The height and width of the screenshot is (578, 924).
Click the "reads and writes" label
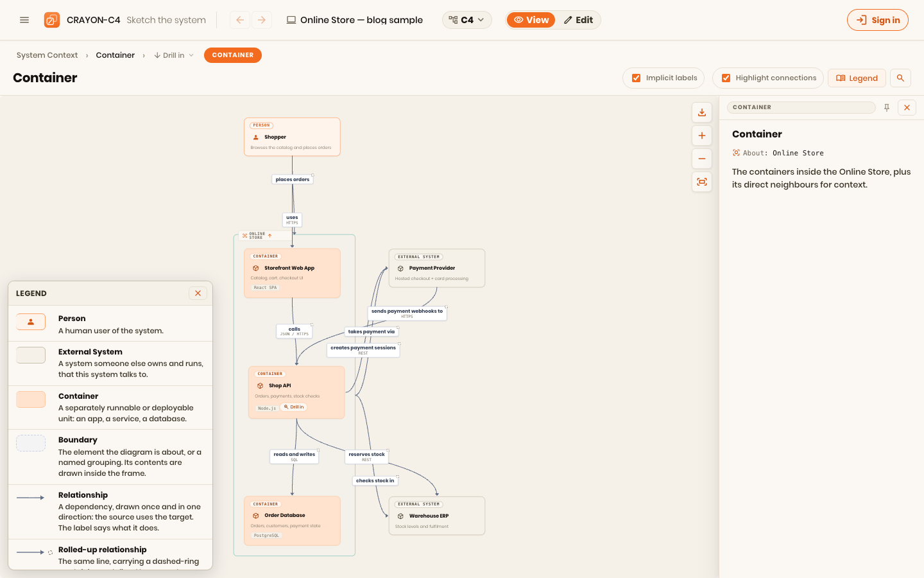click(x=295, y=456)
